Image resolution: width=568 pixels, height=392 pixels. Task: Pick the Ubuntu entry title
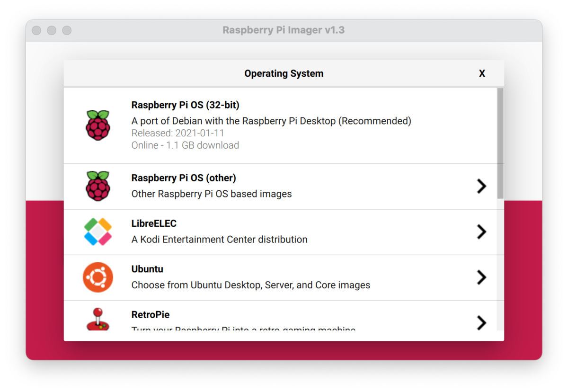tap(147, 269)
